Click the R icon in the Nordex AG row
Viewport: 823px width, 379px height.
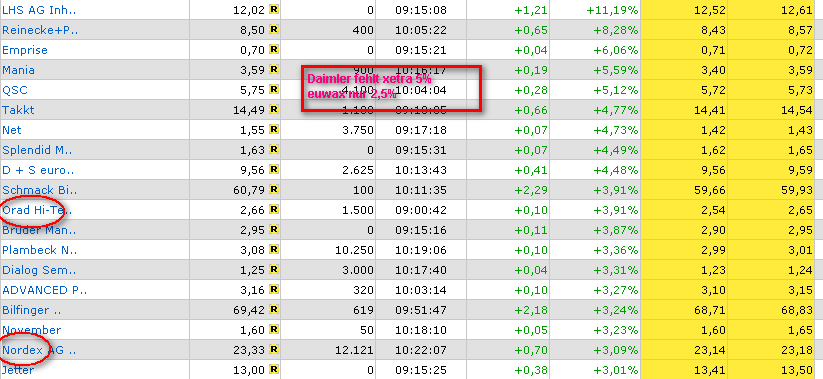273,350
